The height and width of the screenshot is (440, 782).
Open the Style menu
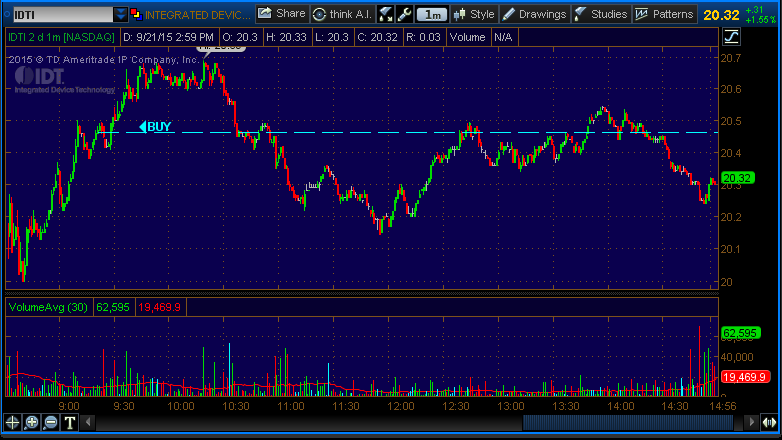pyautogui.click(x=473, y=14)
